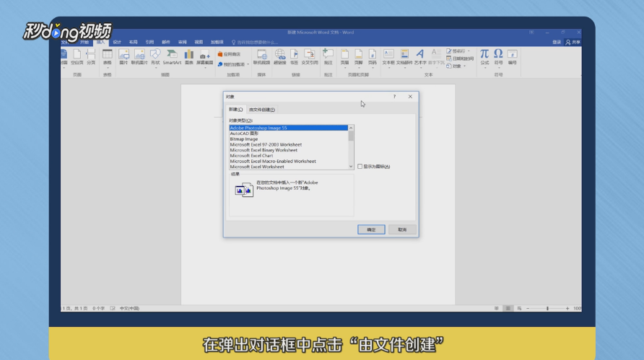Open the Office app Store (应用商店)
This screenshot has height=360, width=644.
(x=229, y=54)
